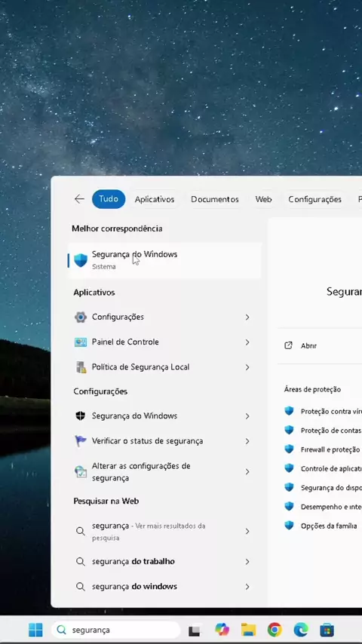Select the Configurações filter tab

click(x=314, y=199)
